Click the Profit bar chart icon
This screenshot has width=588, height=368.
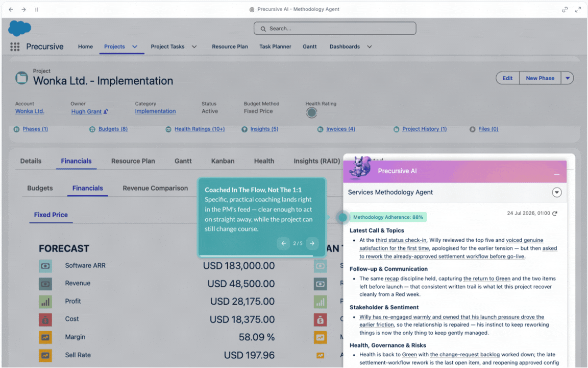click(x=45, y=302)
